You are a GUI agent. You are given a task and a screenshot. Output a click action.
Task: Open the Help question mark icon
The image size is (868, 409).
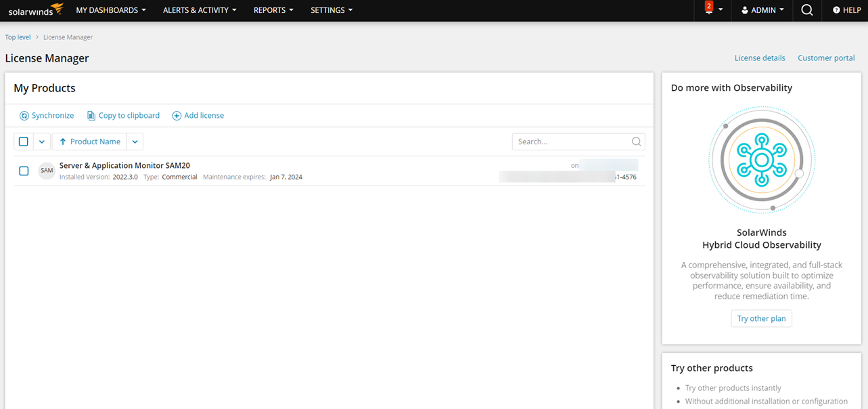click(836, 10)
